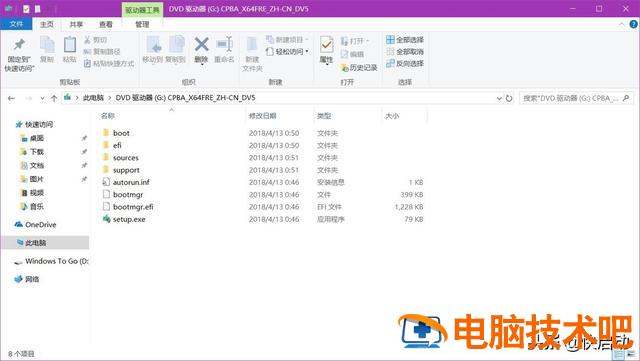
Task: Open the File tab
Action: point(16,24)
